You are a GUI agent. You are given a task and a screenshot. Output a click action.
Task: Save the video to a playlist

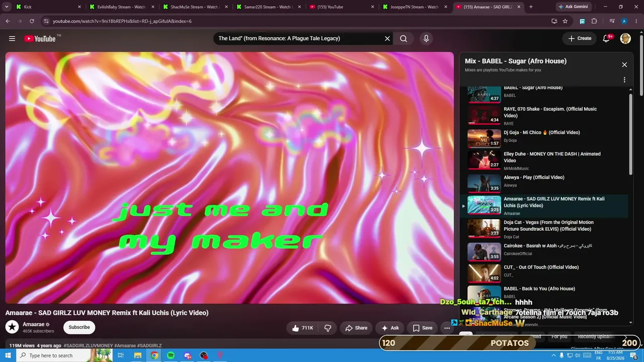(x=423, y=328)
